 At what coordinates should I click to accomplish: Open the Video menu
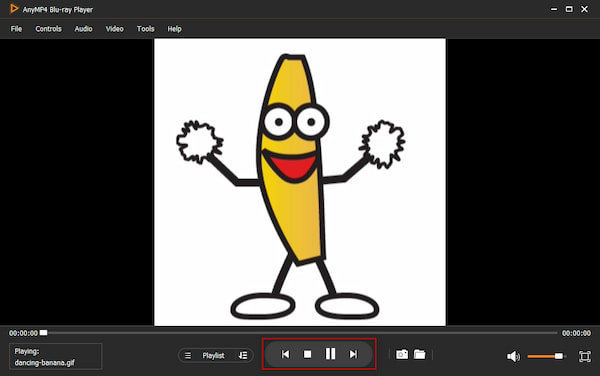[114, 29]
